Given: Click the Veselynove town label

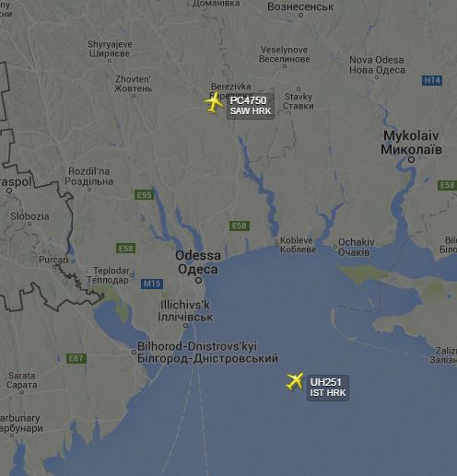Looking at the screenshot, I should click(285, 54).
